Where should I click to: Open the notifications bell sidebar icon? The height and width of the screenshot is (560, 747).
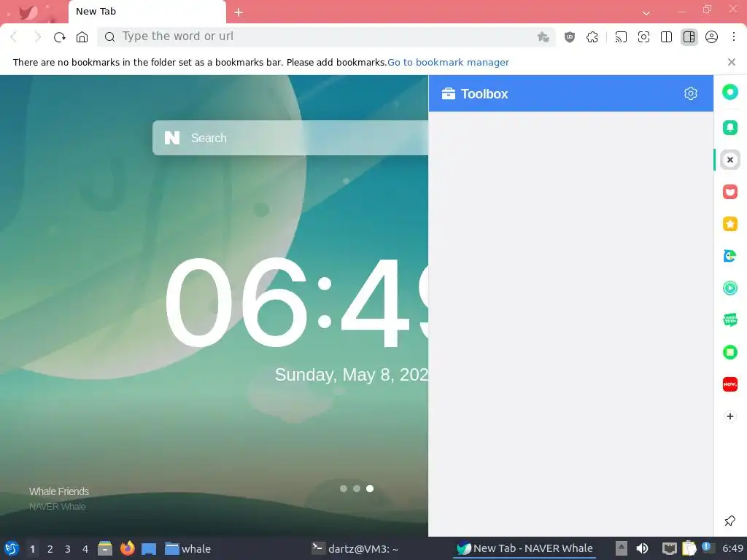click(x=729, y=127)
